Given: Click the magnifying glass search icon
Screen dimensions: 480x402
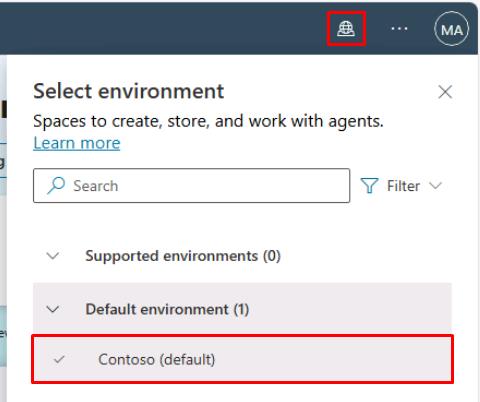Looking at the screenshot, I should pos(56,185).
